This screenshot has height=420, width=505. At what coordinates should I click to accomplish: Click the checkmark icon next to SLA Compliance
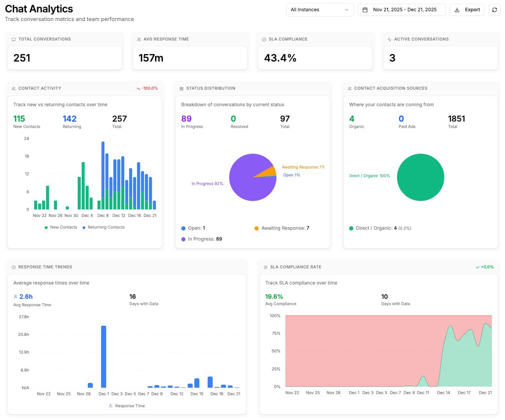[x=264, y=39]
